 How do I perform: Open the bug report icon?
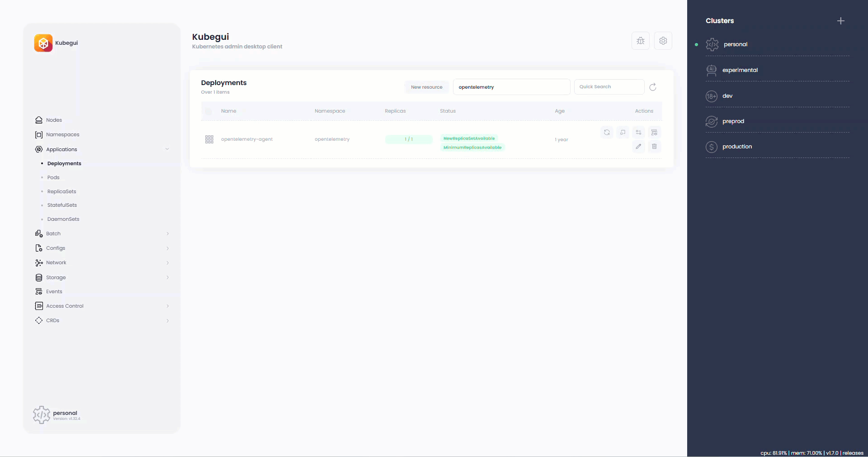coord(641,41)
